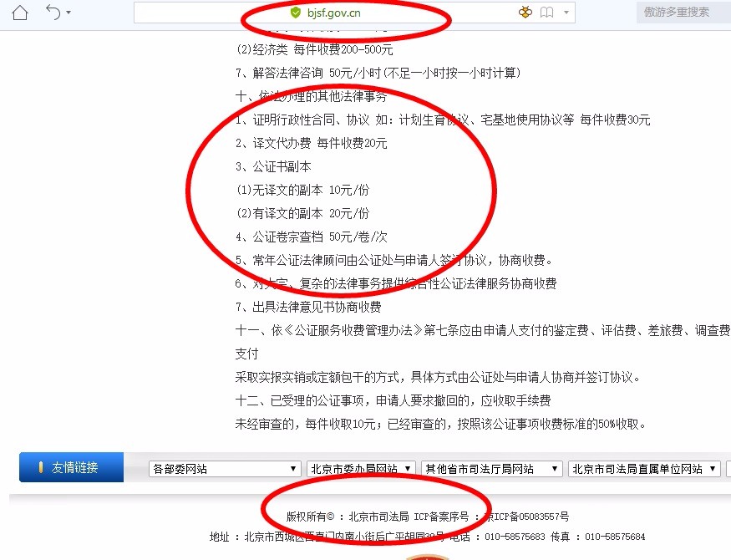
Task: Click the 十、依法办理的其他法律事务 heading
Action: click(x=312, y=96)
